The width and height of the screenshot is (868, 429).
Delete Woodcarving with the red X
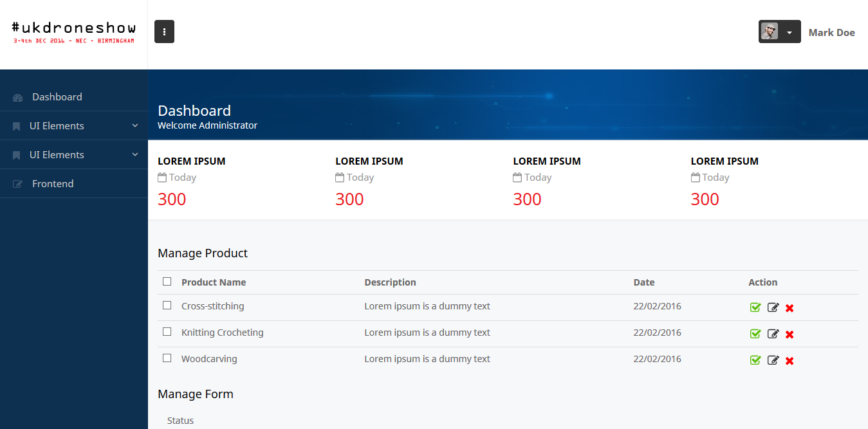pyautogui.click(x=790, y=361)
